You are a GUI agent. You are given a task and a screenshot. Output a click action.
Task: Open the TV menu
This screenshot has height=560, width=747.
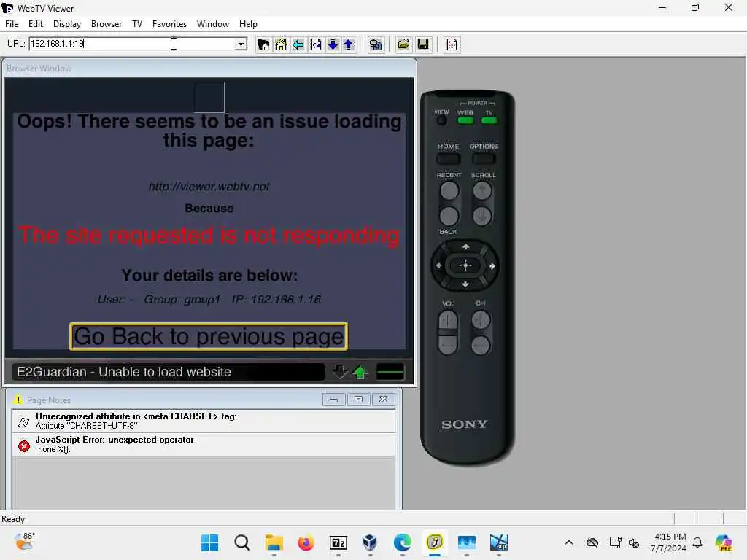137,24
